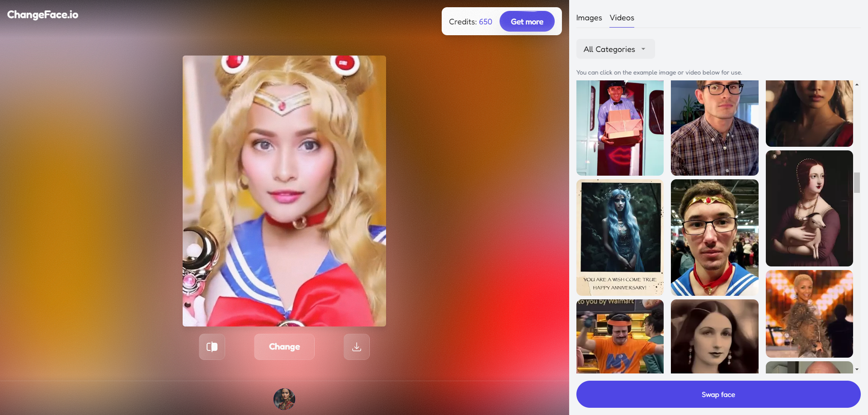Click the Credits: 650 label
Viewport: 868px width, 415px height.
click(x=470, y=22)
